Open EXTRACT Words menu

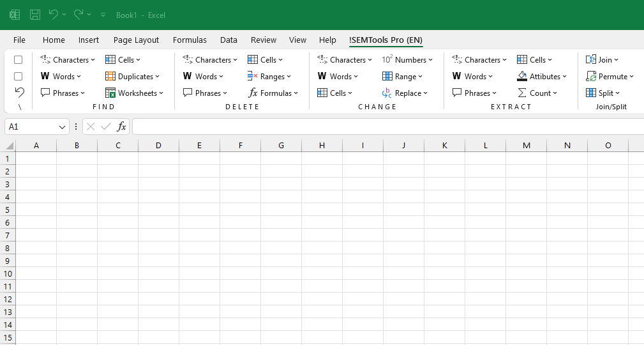(x=473, y=76)
